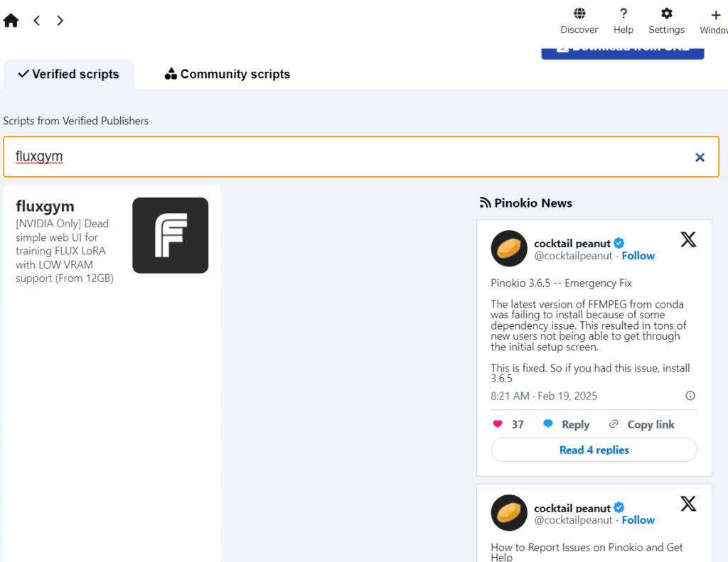The height and width of the screenshot is (562, 728).
Task: Click @cocktailpeanut handle on Report Issues tweet
Action: point(573,520)
